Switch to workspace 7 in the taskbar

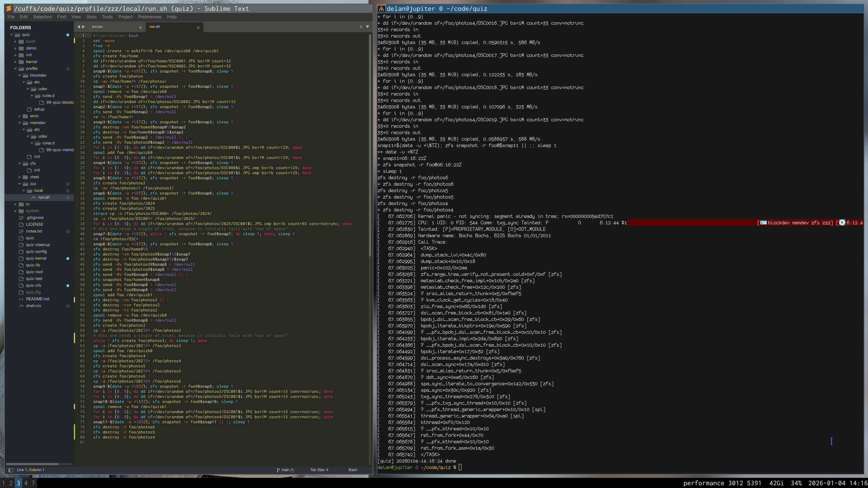(x=33, y=483)
